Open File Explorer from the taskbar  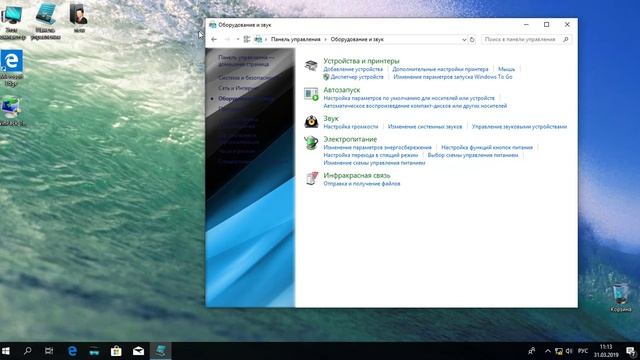(x=94, y=351)
